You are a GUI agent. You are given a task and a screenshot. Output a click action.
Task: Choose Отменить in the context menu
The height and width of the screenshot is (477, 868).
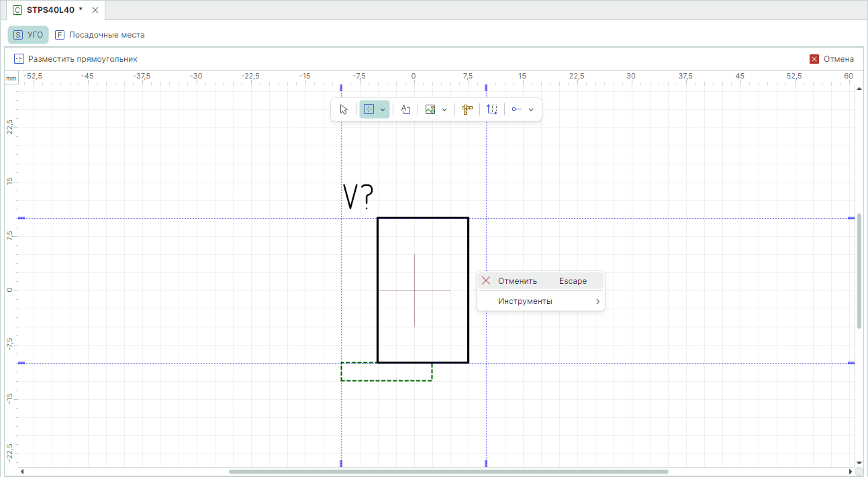pos(518,281)
